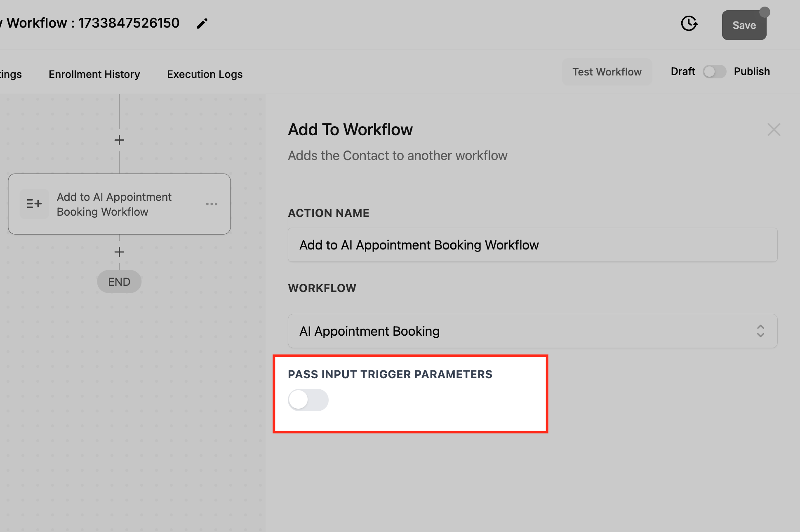
Task: Enable Pass Input Trigger Parameters toggle
Action: tap(308, 400)
